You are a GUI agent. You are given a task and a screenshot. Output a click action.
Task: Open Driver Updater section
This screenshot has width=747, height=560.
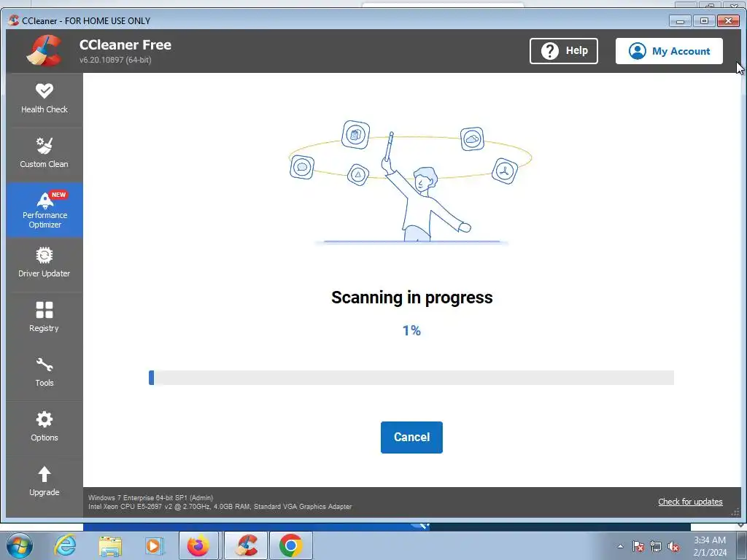tap(44, 264)
